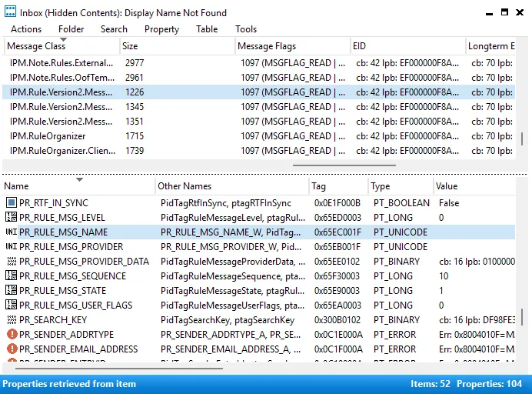The height and width of the screenshot is (394, 532).
Task: Sort by Size column header
Action: 177,46
